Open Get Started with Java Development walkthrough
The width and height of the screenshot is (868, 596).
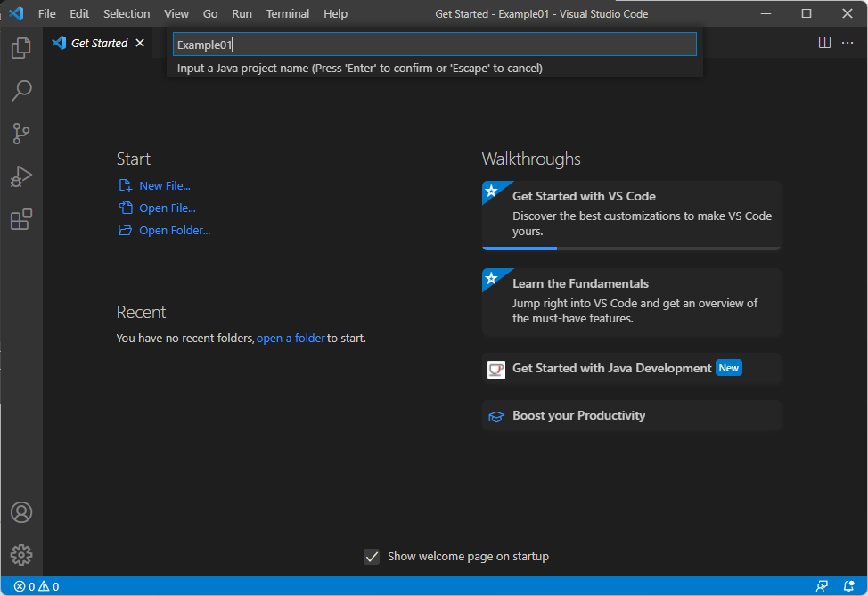[631, 369]
